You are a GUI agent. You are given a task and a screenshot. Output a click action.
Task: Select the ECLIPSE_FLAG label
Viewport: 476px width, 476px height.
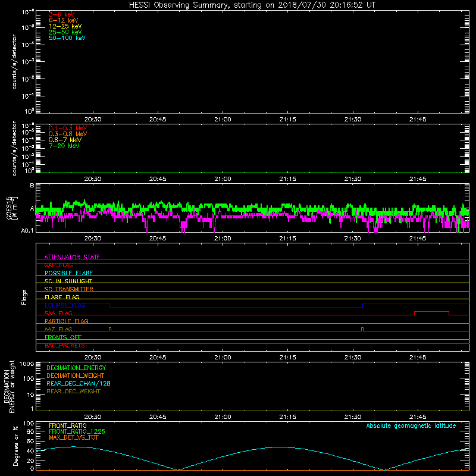(x=65, y=305)
